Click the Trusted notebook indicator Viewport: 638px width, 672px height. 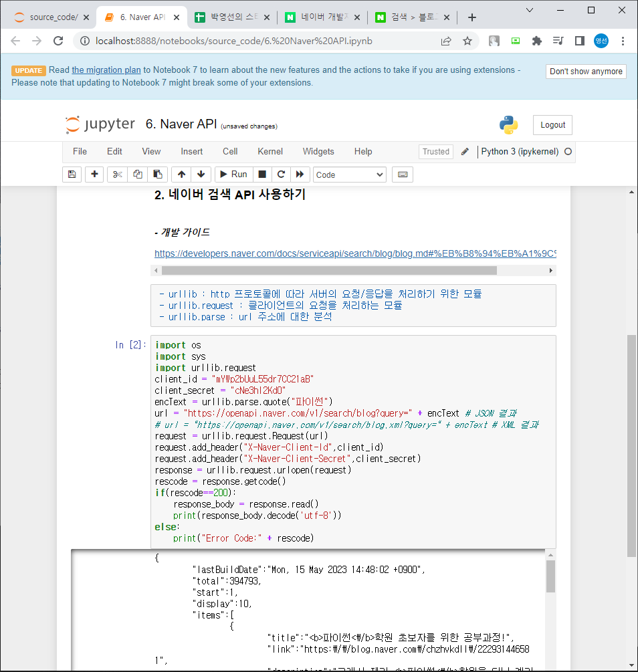[x=435, y=152]
